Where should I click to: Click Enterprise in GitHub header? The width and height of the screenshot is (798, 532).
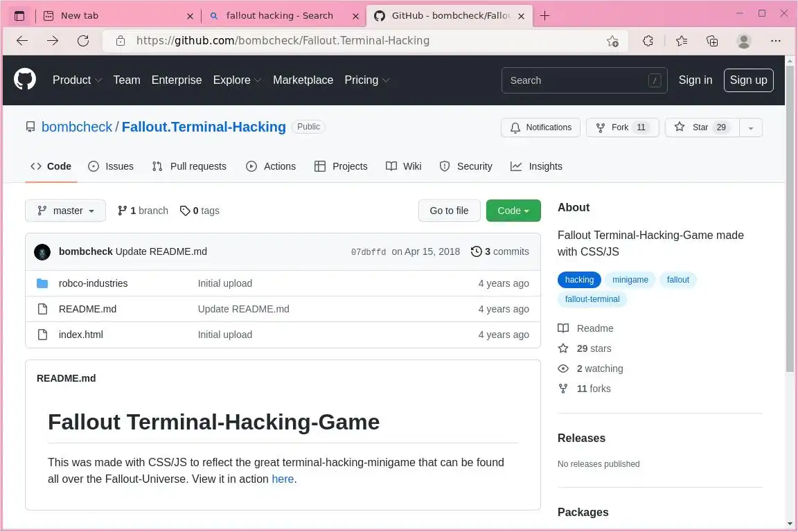tap(177, 80)
